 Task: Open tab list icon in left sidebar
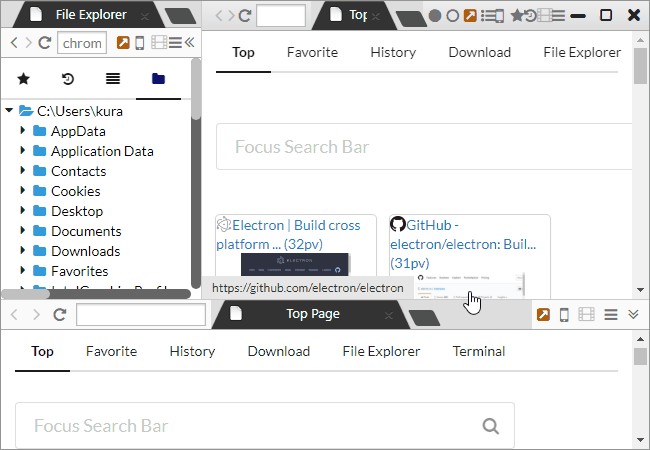113,78
